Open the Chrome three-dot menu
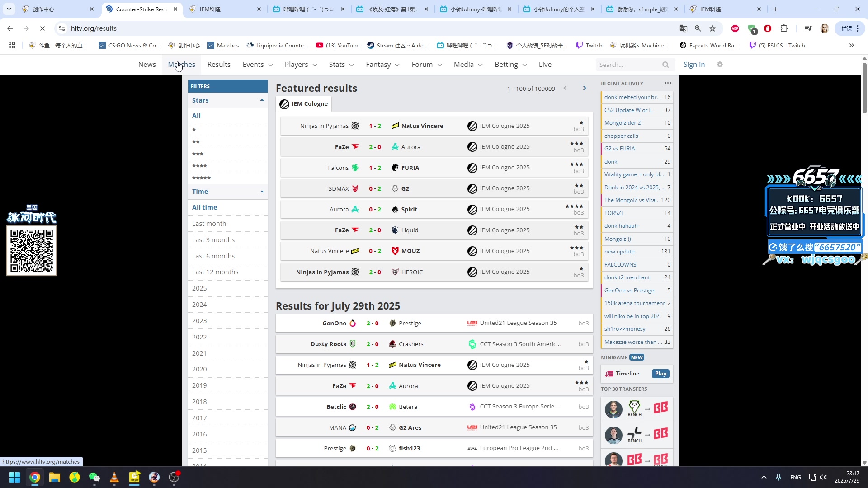 [x=858, y=28]
